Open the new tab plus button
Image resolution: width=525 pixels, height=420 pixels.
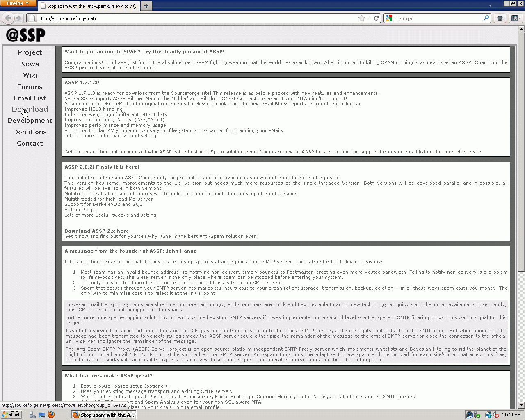(x=146, y=6)
